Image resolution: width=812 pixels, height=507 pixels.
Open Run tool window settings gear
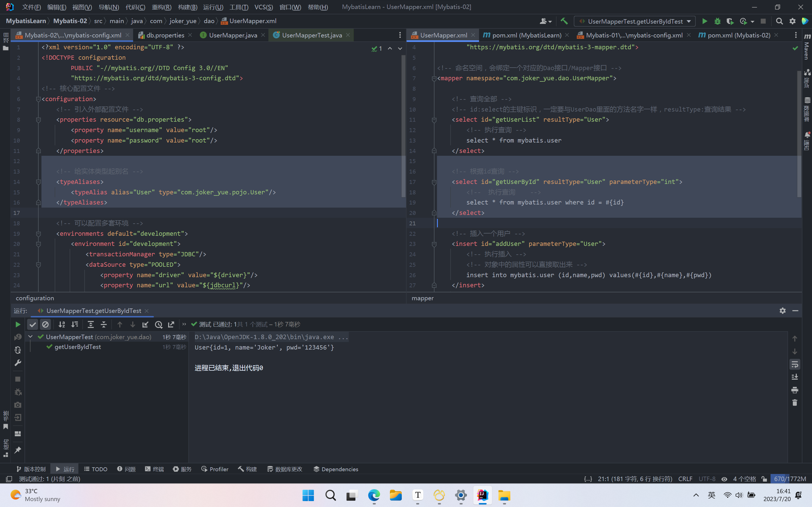(782, 310)
